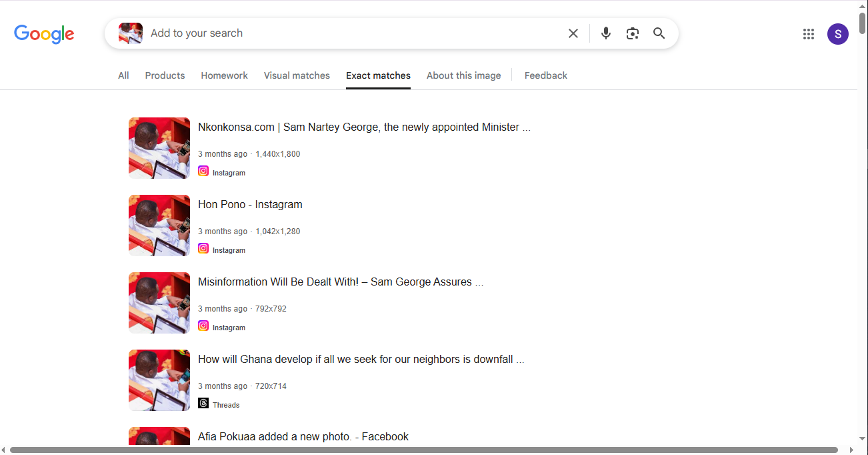The width and height of the screenshot is (868, 455).
Task: Click the Google logo
Action: tap(44, 34)
